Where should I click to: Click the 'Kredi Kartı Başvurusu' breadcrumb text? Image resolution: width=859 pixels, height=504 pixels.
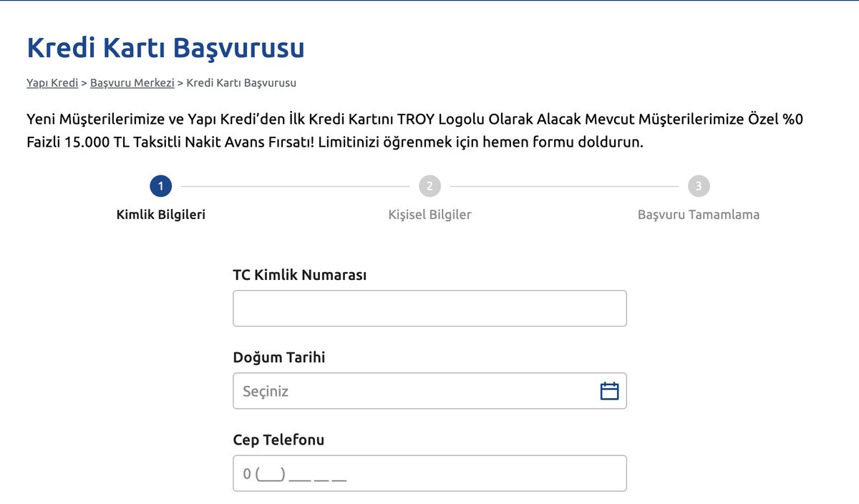point(241,82)
